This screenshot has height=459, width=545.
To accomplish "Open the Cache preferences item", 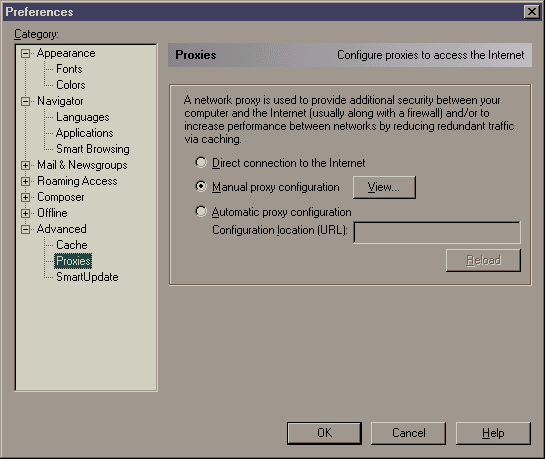I will click(x=72, y=245).
